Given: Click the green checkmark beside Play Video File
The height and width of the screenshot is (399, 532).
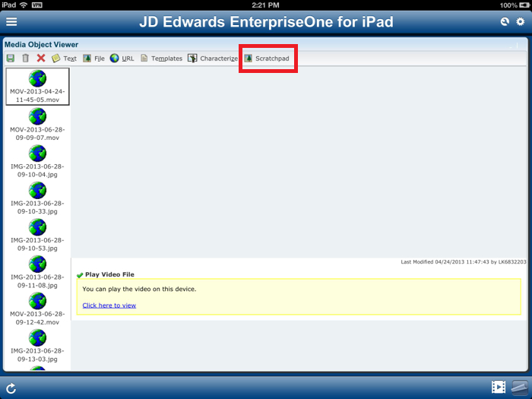Looking at the screenshot, I should 80,275.
